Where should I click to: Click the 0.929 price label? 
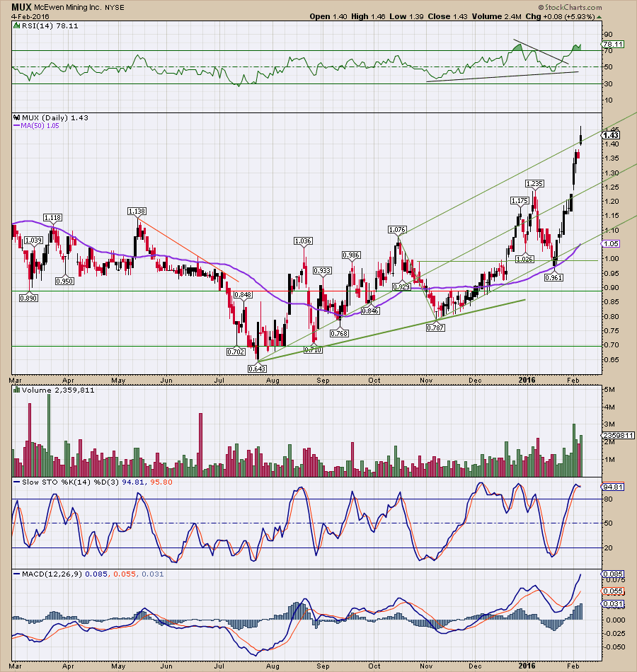pos(401,286)
